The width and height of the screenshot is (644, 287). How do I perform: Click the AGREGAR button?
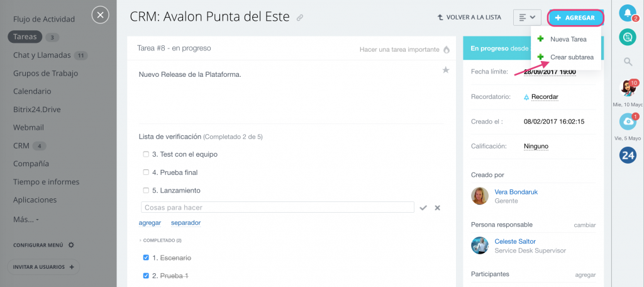tap(576, 18)
